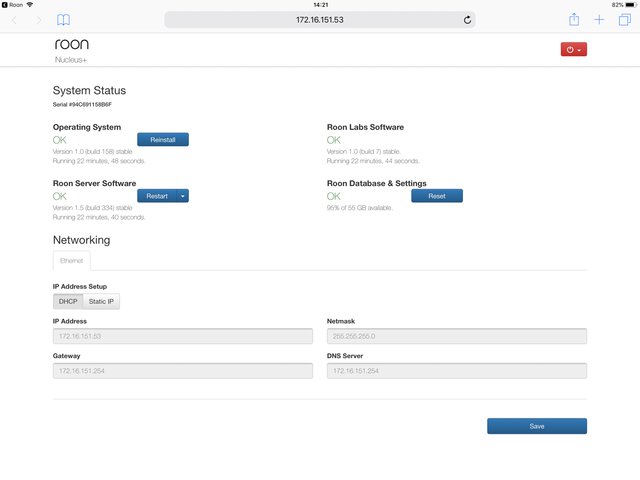The height and width of the screenshot is (480, 640).
Task: Tap the Safari back arrow
Action: click(15, 20)
